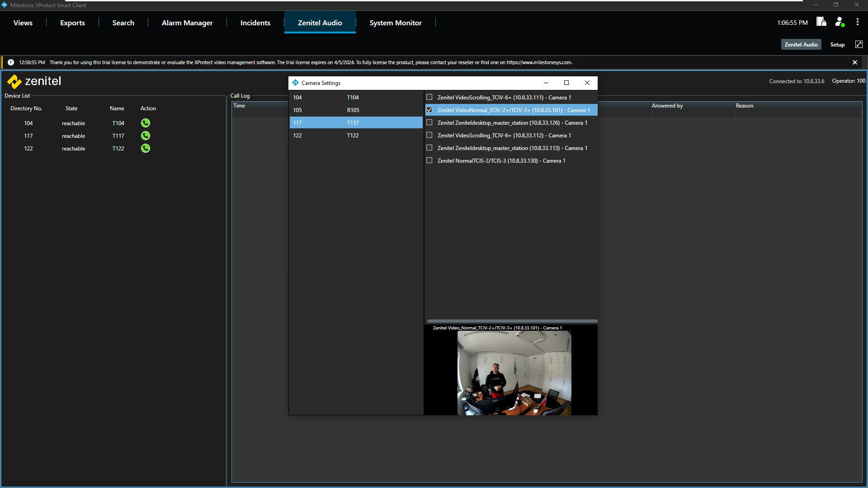
Task: Click the Setup button
Action: pyautogui.click(x=837, y=44)
